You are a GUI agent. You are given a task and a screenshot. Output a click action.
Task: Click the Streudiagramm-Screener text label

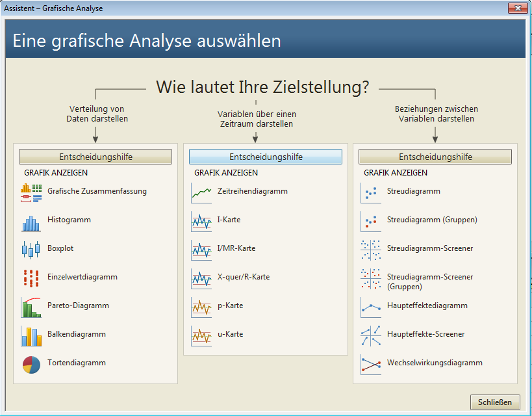coord(430,248)
